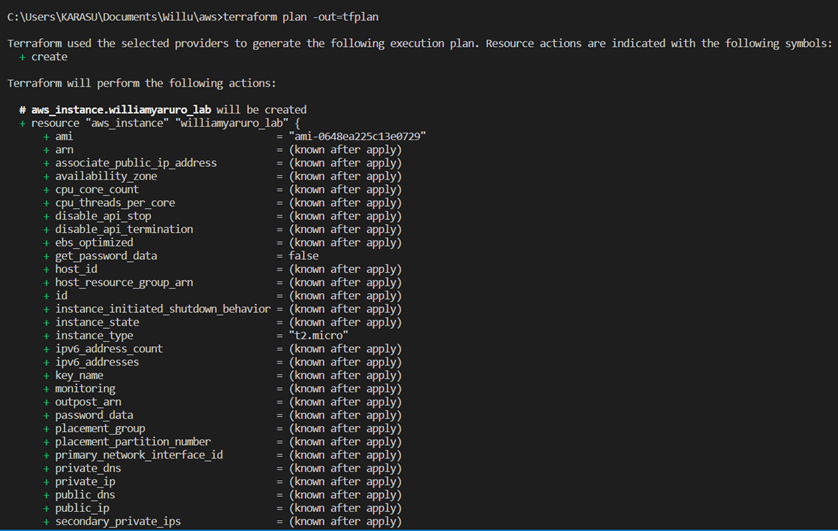Click the 'public_ip' attribute
This screenshot has width=838, height=531.
click(82, 508)
